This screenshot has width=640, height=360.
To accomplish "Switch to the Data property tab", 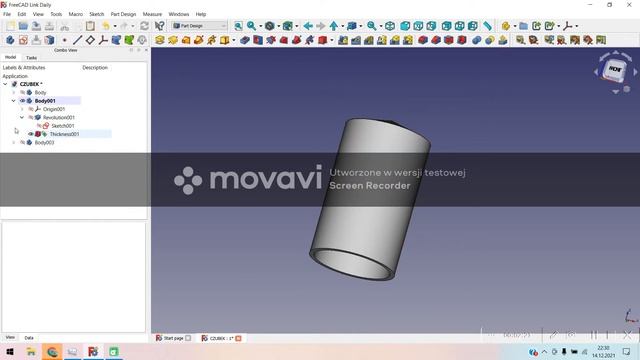I will point(29,338).
